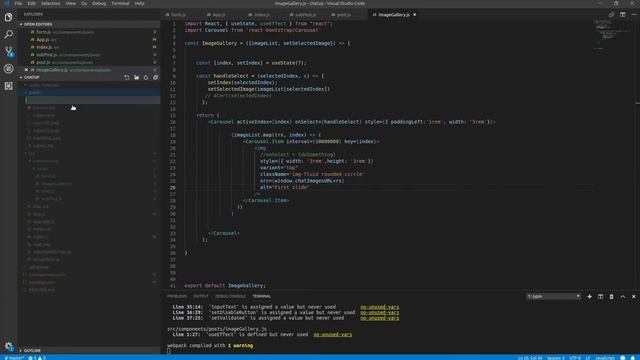This screenshot has height=360, width=640.
Task: Open the Manage gear settings icon
Action: point(9,347)
